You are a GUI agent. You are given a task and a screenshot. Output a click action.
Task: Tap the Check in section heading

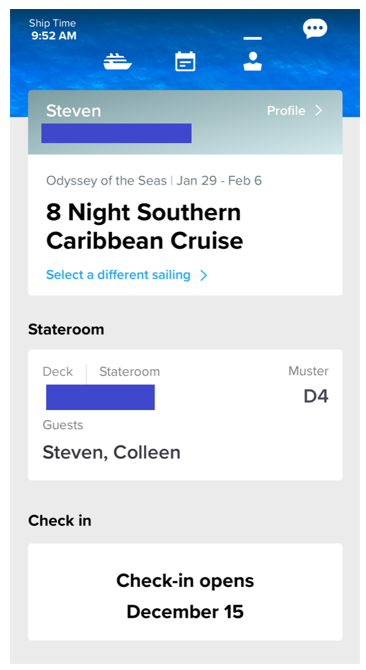coord(60,520)
